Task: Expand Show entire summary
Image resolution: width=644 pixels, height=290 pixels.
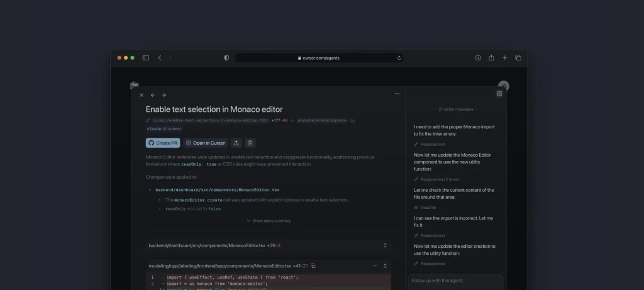Action: pyautogui.click(x=269, y=221)
